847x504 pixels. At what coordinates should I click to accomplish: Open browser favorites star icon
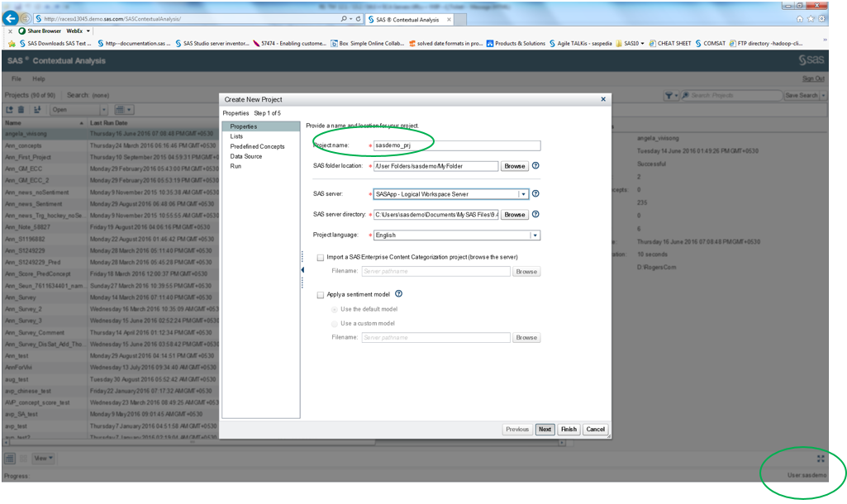pyautogui.click(x=811, y=19)
